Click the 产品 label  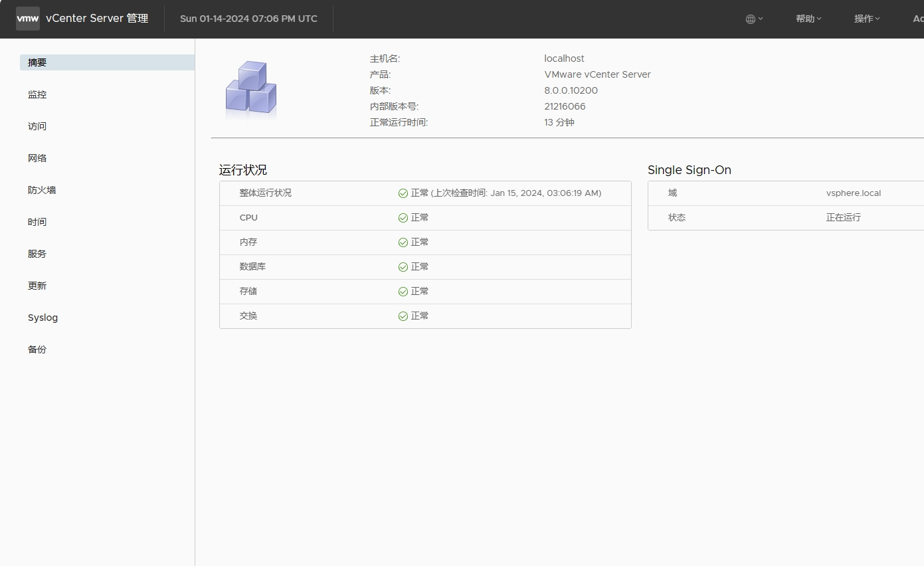click(380, 74)
